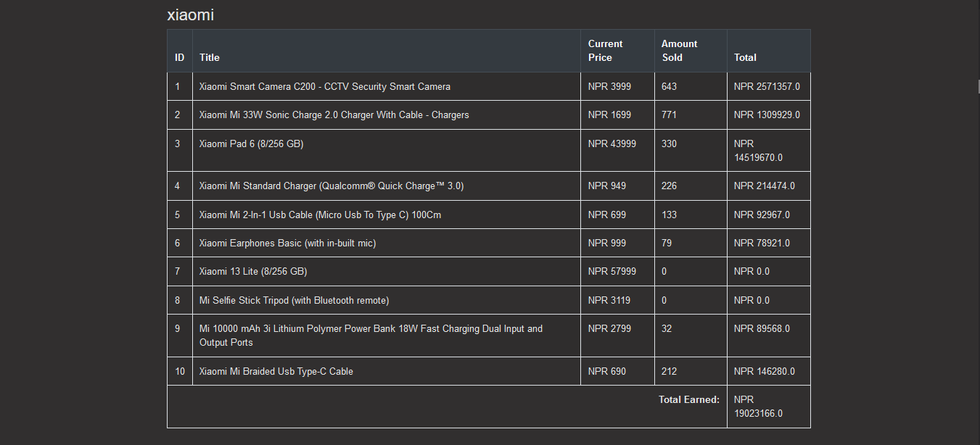980x445 pixels.
Task: Select the Xiaomi Earphones Basic title cell
Action: pos(387,243)
